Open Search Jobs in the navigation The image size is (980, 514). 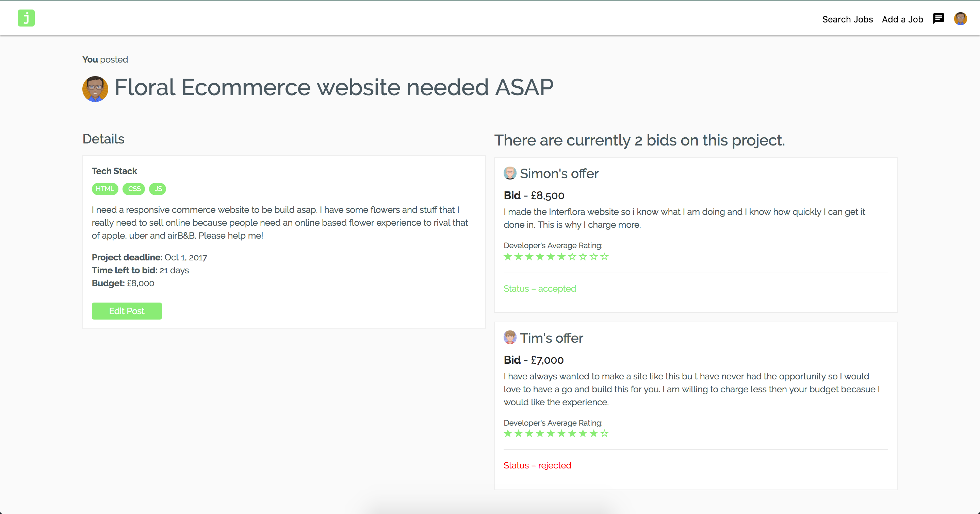click(x=847, y=19)
